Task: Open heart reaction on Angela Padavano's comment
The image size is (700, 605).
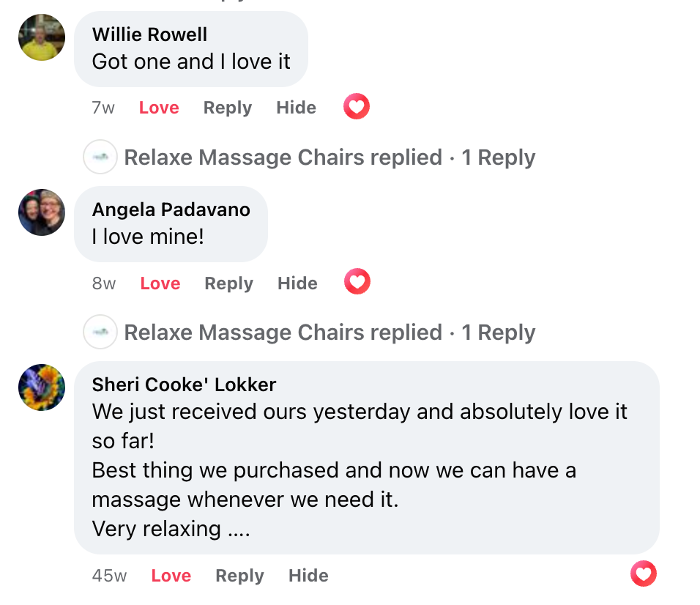Action: coord(357,282)
